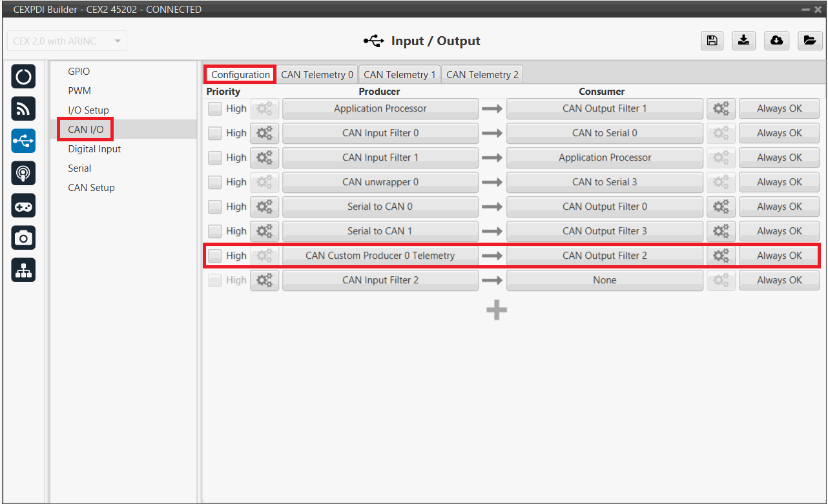Click the cloud download icon
The height and width of the screenshot is (504, 828).
(x=776, y=41)
